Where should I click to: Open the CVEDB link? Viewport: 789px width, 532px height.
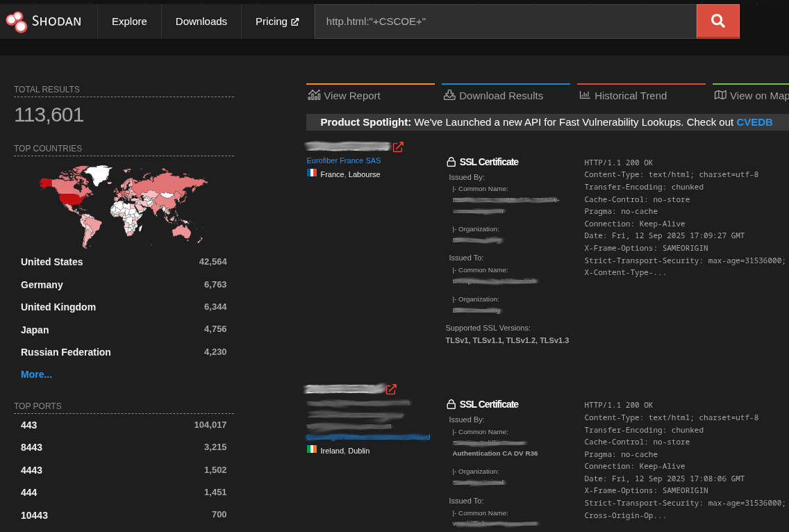pos(754,122)
